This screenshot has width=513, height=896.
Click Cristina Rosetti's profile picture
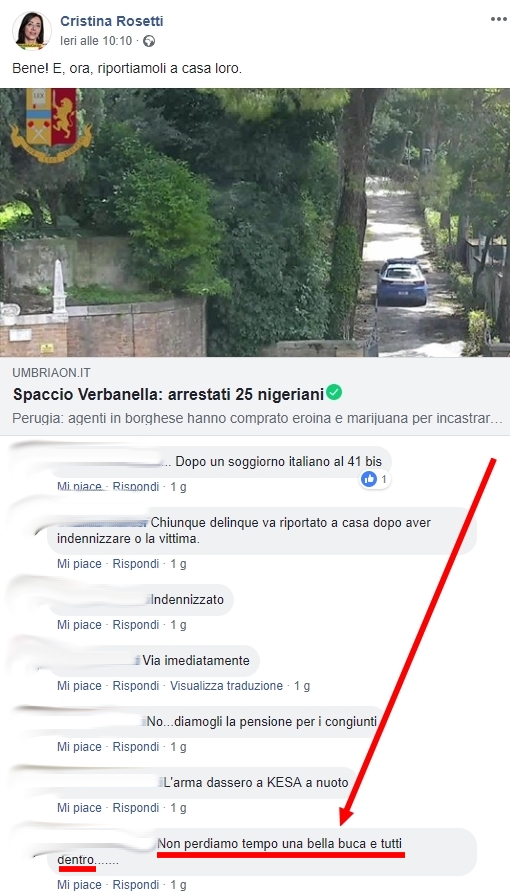32,31
